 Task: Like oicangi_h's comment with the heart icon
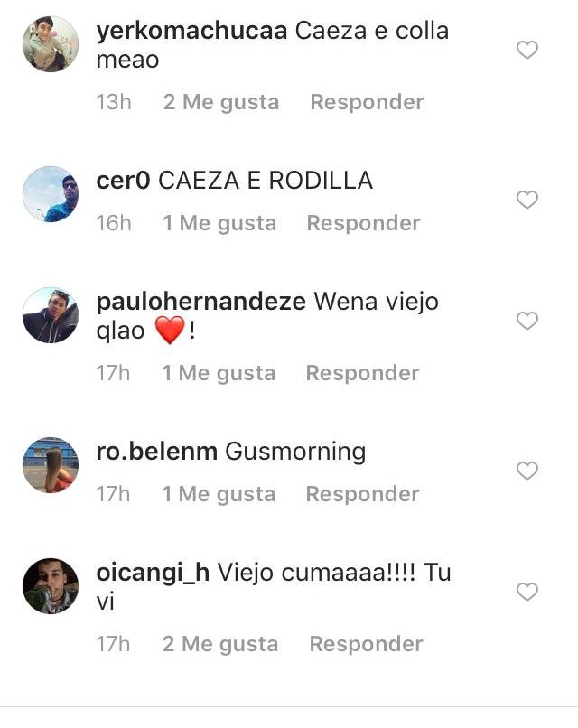coord(527,592)
